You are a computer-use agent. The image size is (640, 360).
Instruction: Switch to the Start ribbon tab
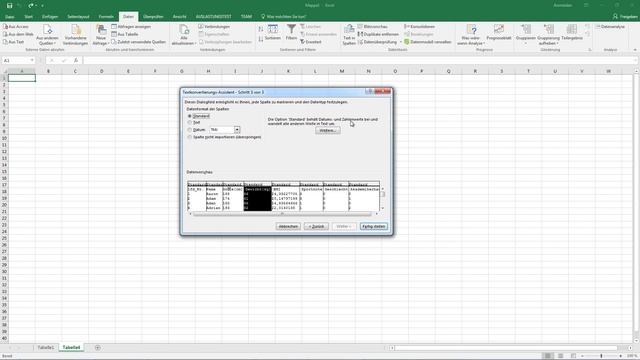click(x=29, y=17)
